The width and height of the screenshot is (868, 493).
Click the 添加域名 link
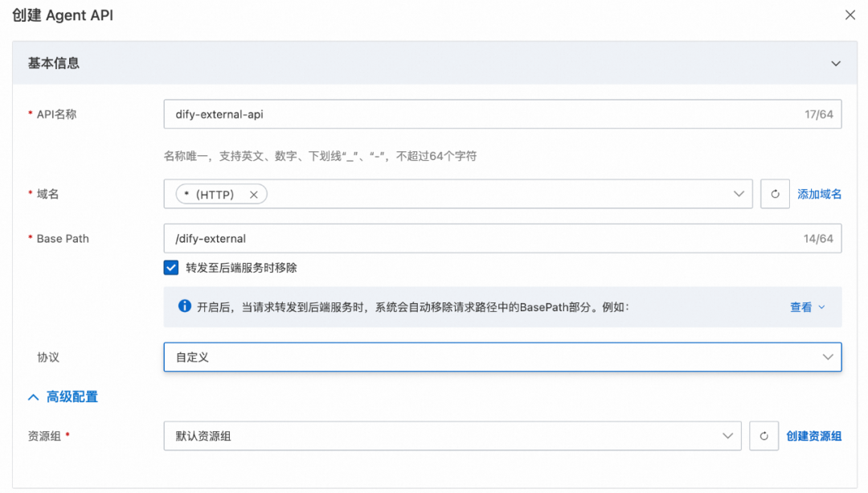click(819, 193)
